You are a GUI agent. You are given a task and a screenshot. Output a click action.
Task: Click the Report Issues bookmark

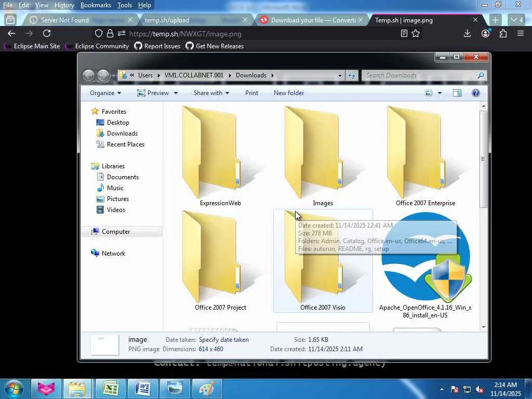tap(157, 46)
